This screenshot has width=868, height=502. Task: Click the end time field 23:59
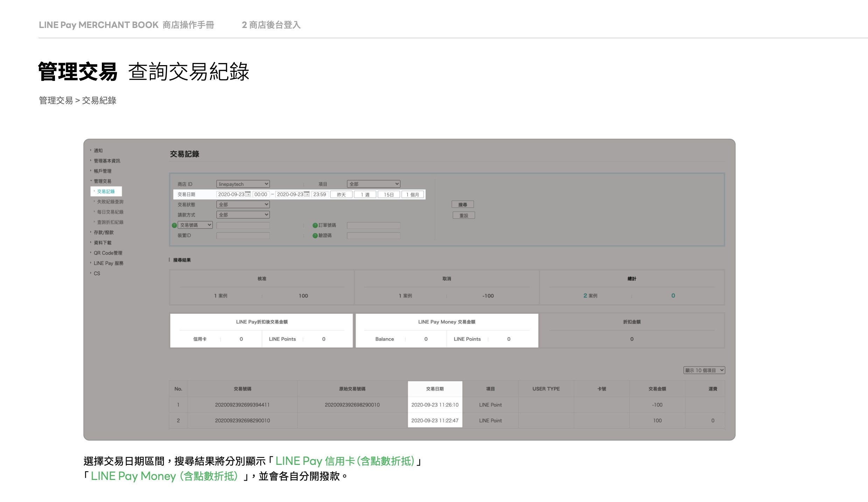320,194
